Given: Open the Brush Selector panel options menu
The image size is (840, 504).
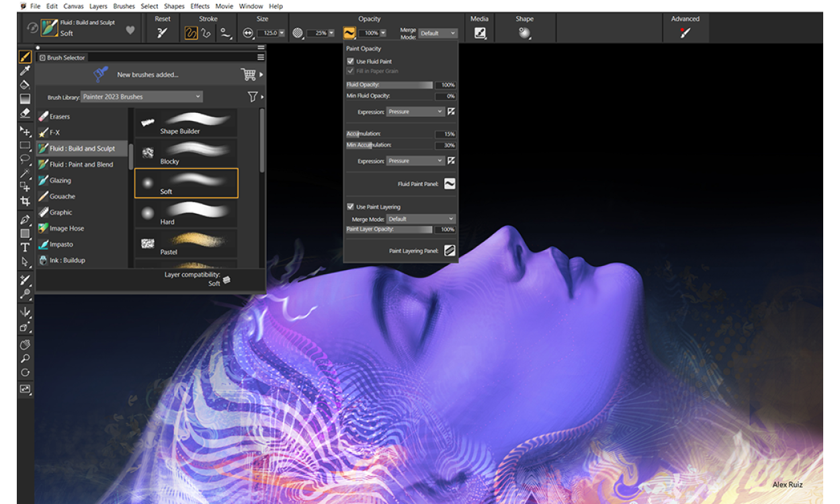Looking at the screenshot, I should tap(261, 57).
